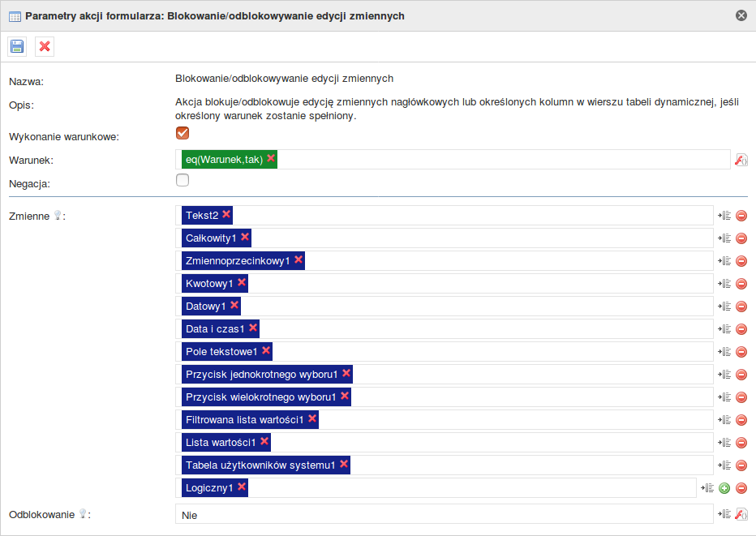Close the action parameters dialog
Screen dimensions: 756x536
(x=741, y=15)
